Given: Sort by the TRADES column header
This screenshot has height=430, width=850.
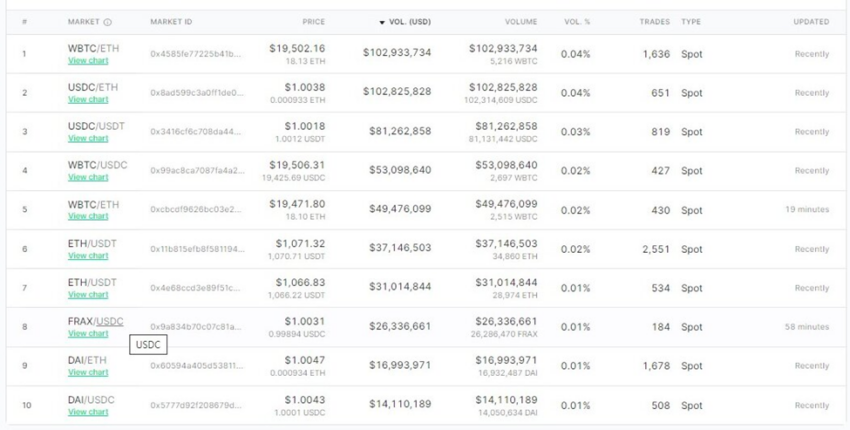Looking at the screenshot, I should click(x=654, y=22).
